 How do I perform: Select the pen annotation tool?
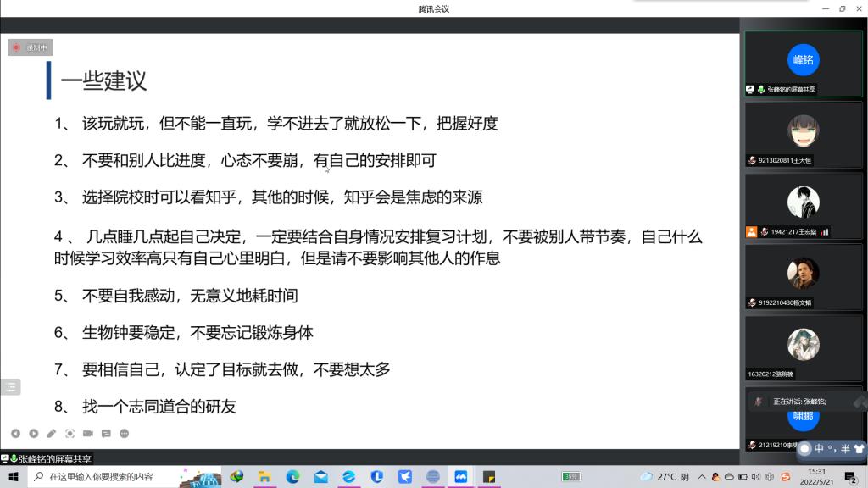pos(52,434)
